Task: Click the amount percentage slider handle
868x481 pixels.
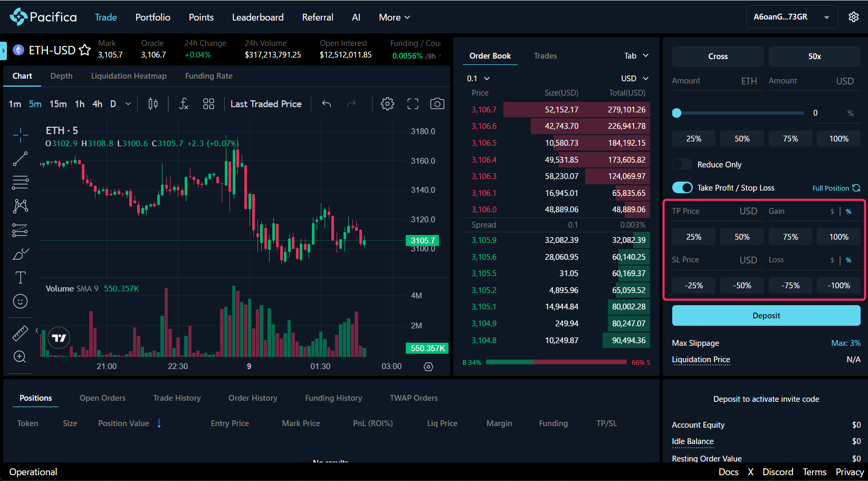Action: pyautogui.click(x=677, y=113)
